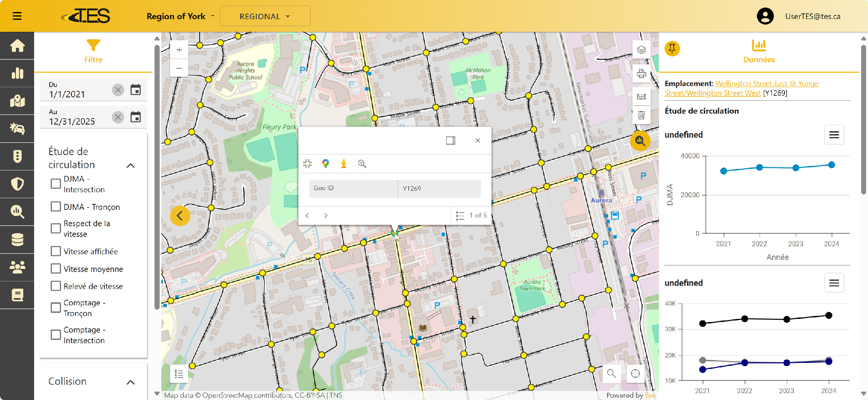Screen dimensions: 868x400
Task: Open the map search tool
Action: (611, 373)
